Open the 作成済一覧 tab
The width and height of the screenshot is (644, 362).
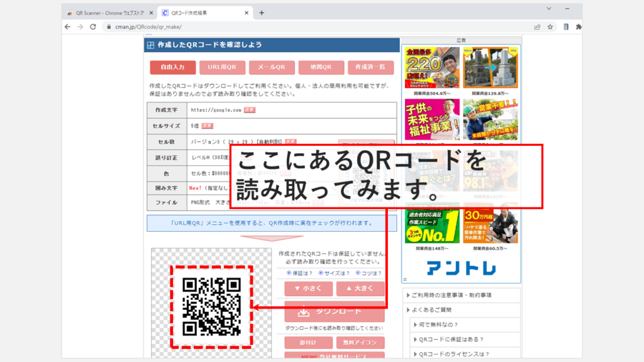[x=370, y=67]
